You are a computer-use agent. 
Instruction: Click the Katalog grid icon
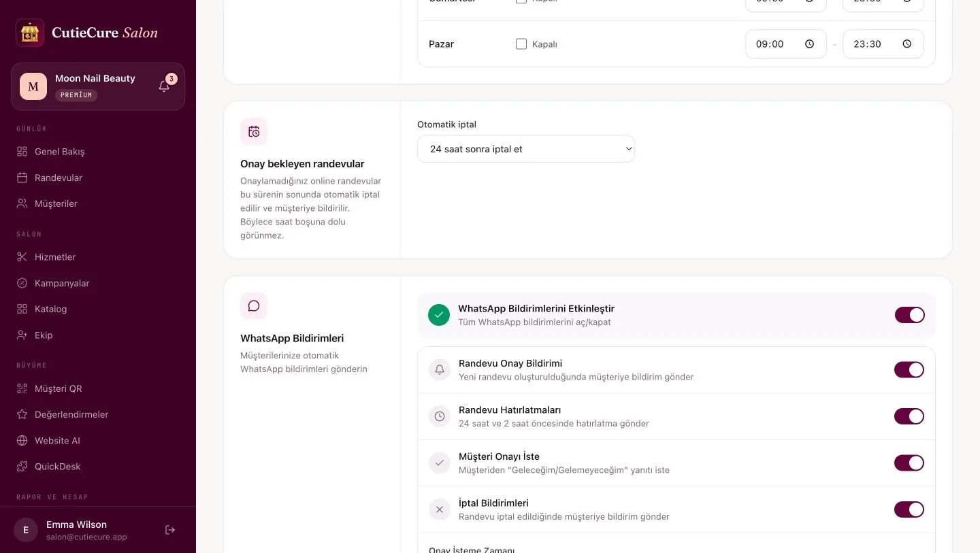(x=22, y=309)
